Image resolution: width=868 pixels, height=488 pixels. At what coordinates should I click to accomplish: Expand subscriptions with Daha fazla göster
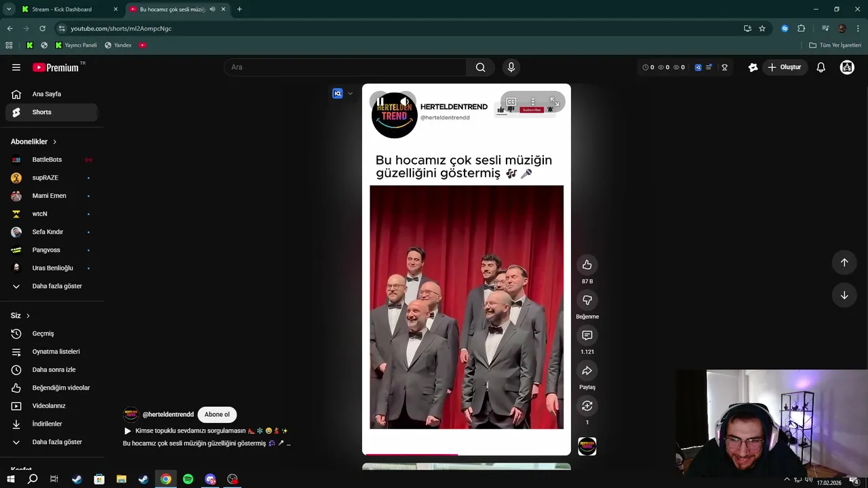[x=52, y=286]
